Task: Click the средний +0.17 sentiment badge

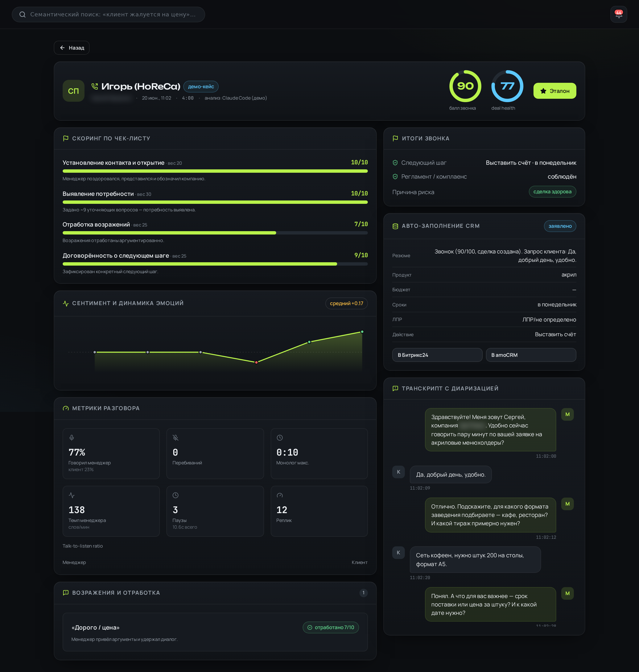Action: pos(346,303)
